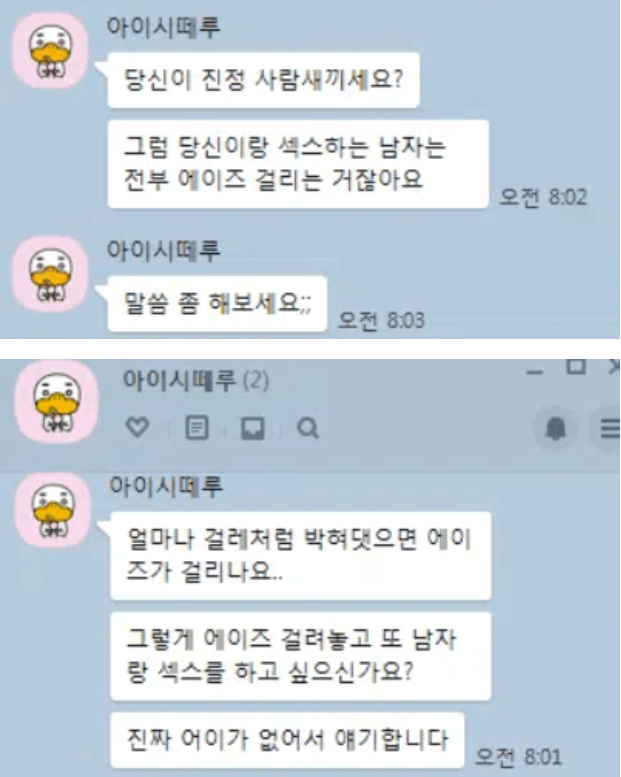Click the chat title 아이시떼루 (2) in header
The image size is (621, 777).
point(196,381)
